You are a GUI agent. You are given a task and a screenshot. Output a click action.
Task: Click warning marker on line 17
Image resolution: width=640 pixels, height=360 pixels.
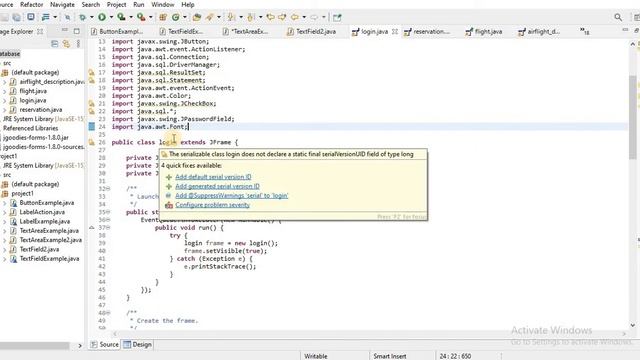tap(92, 73)
